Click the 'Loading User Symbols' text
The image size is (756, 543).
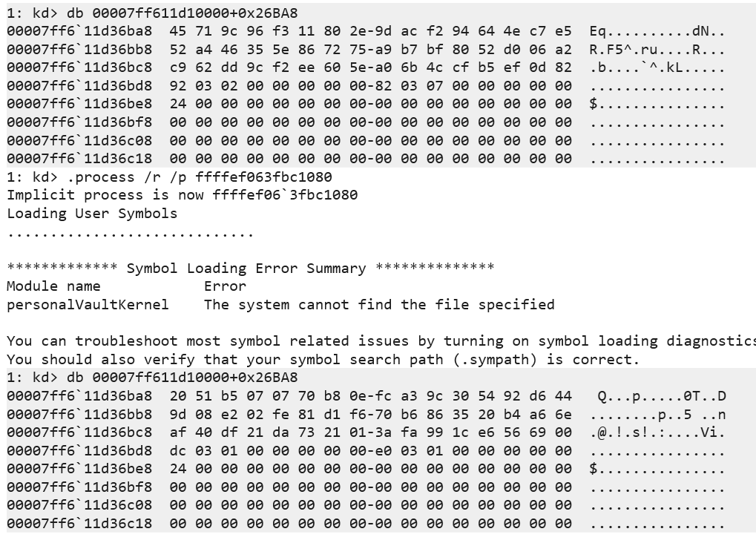[92, 214]
